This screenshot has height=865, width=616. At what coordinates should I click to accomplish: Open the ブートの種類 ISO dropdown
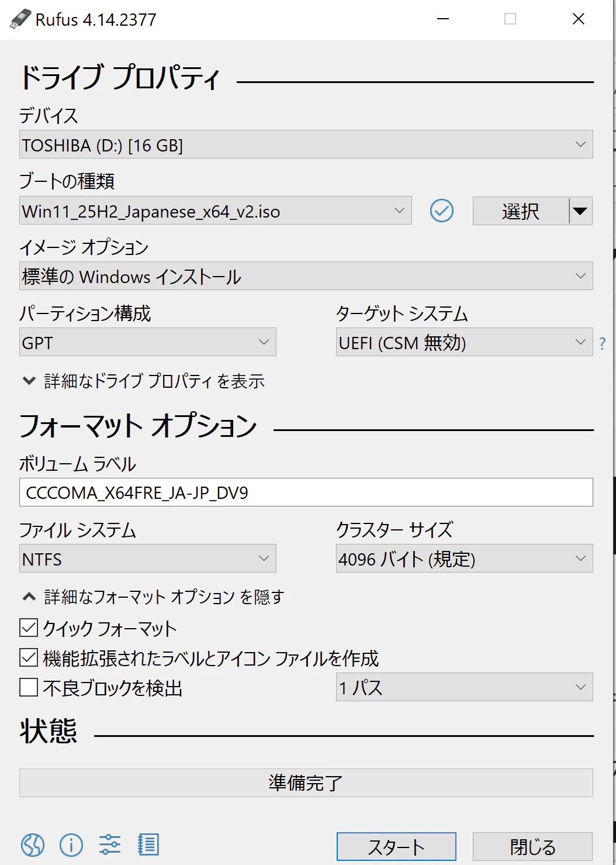click(x=216, y=211)
